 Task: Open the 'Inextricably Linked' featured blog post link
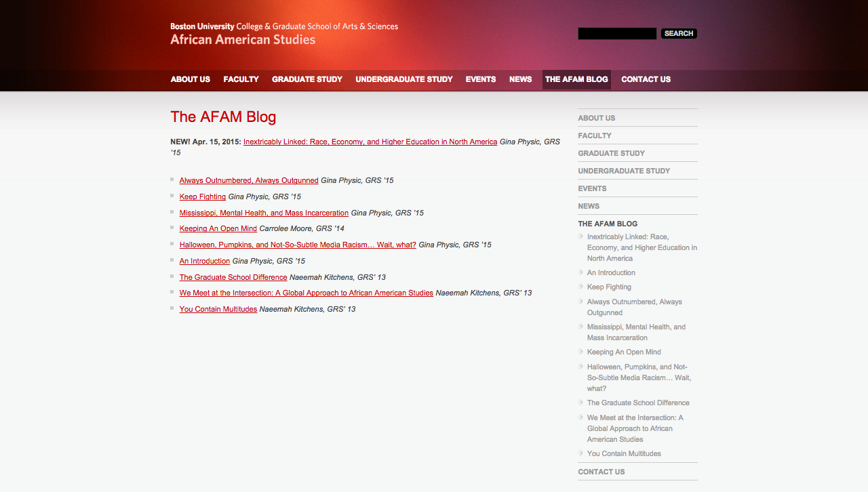click(x=370, y=142)
